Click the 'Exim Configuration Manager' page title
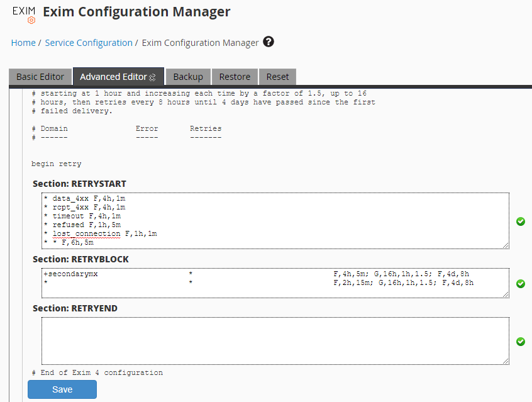The width and height of the screenshot is (532, 402). point(136,12)
